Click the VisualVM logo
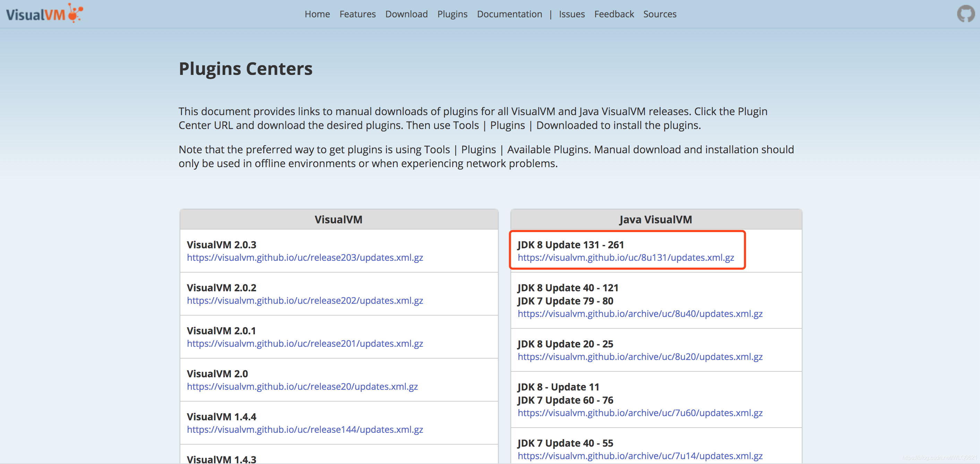The height and width of the screenshot is (464, 980). tap(44, 14)
